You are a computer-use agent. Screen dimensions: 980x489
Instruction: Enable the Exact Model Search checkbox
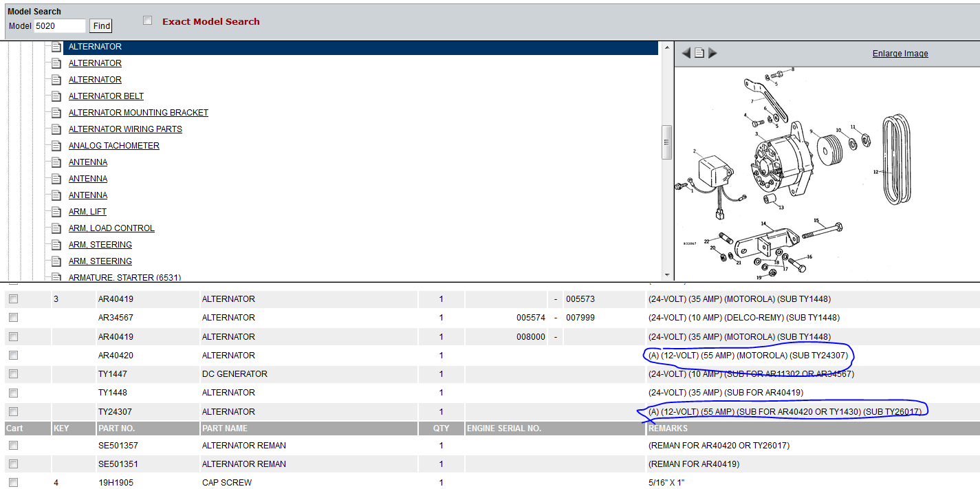[x=147, y=21]
